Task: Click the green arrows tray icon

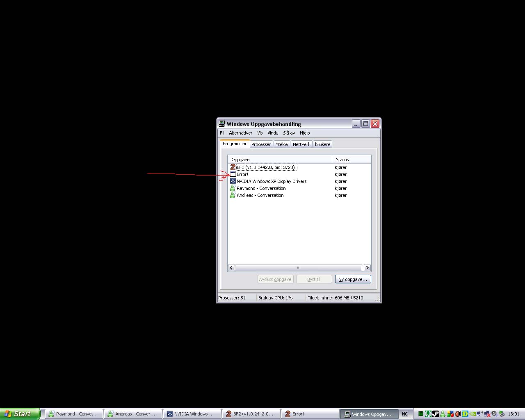Action: tap(428, 414)
